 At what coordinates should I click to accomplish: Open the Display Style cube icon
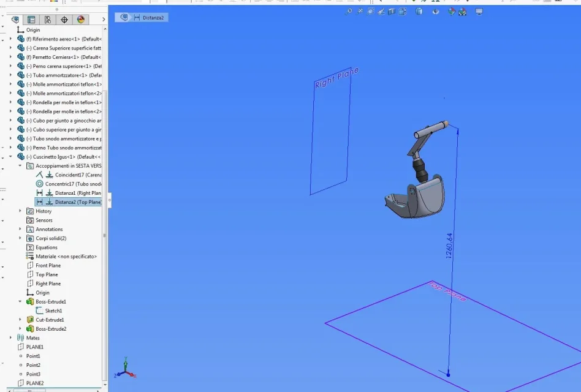pos(419,12)
